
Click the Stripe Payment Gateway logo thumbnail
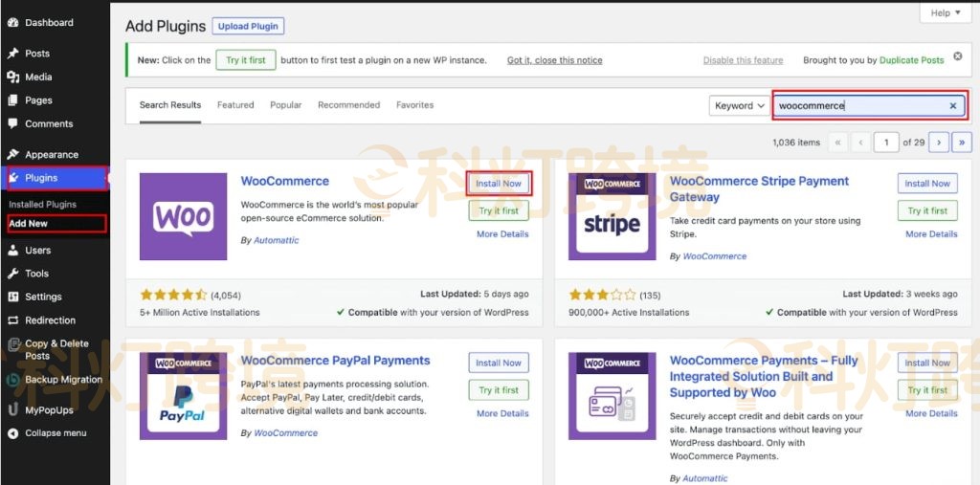(612, 216)
